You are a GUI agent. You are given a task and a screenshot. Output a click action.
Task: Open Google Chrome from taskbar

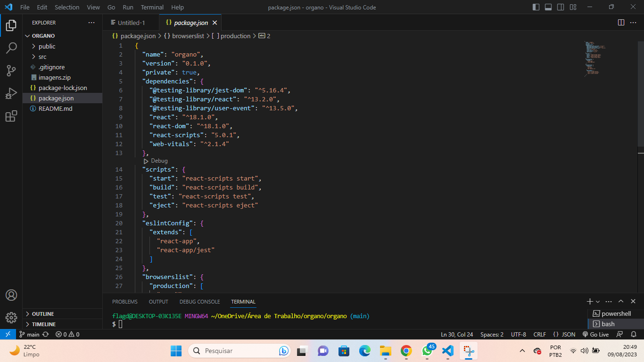pyautogui.click(x=406, y=351)
